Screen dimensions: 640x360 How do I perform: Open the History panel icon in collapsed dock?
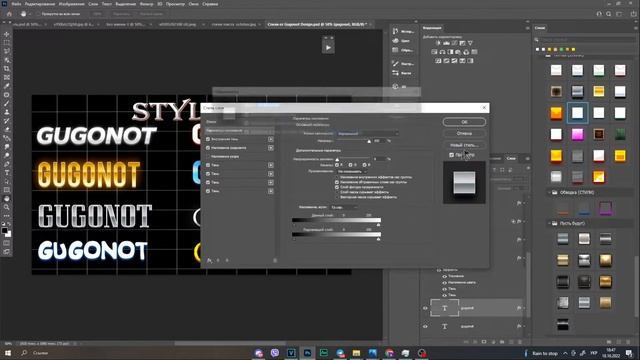click(x=395, y=31)
